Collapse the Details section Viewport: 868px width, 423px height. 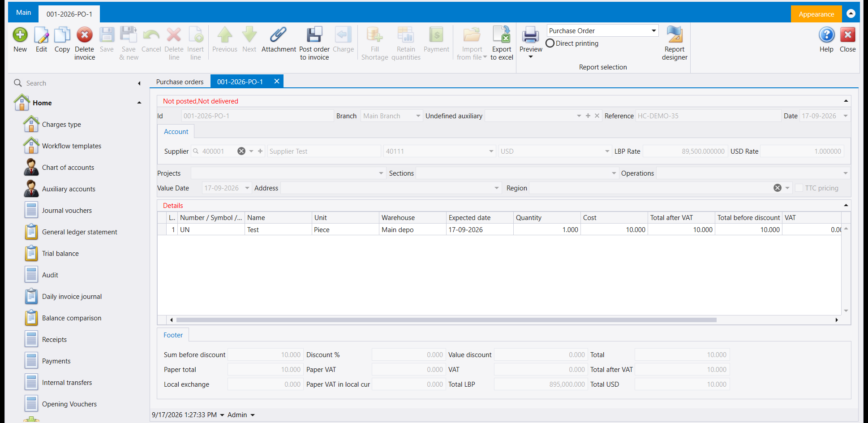pos(846,205)
